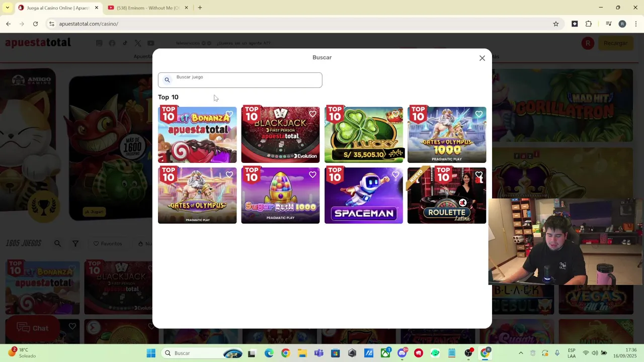Open the Chrome profile R avatar

622,24
